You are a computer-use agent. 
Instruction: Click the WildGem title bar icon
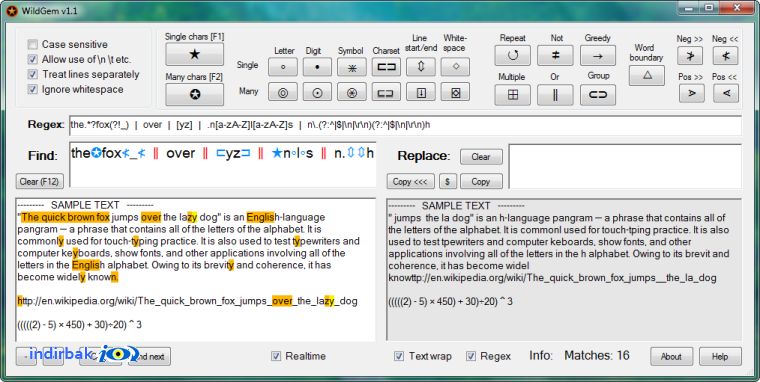pos(12,10)
